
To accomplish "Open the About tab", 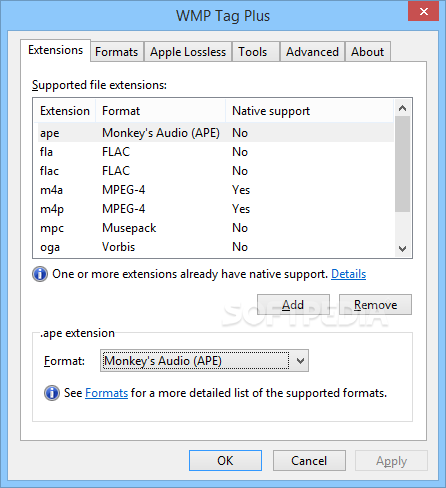I will (368, 52).
